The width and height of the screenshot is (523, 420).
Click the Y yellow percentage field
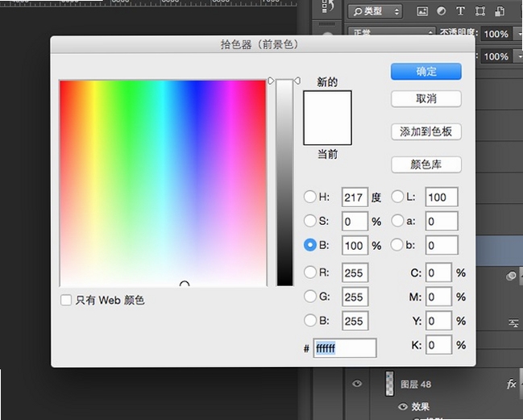pos(438,321)
